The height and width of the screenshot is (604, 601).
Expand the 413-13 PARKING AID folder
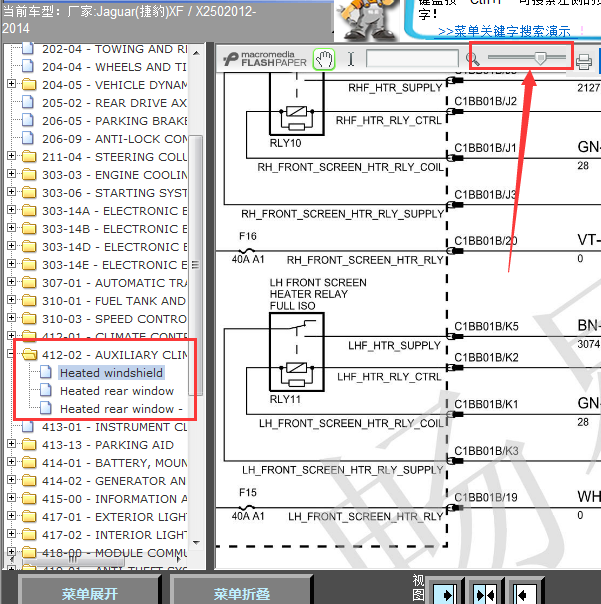click(x=11, y=443)
